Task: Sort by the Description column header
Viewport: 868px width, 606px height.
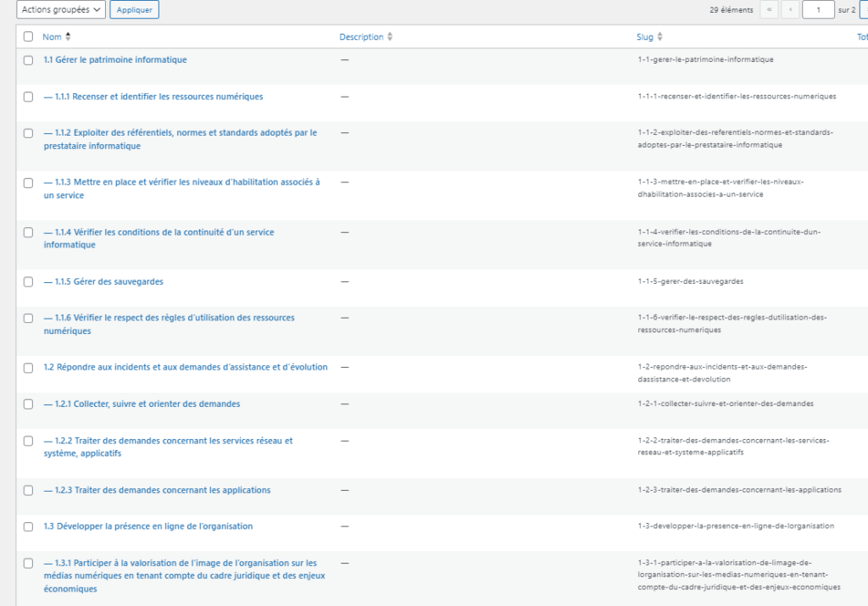Action: tap(361, 37)
